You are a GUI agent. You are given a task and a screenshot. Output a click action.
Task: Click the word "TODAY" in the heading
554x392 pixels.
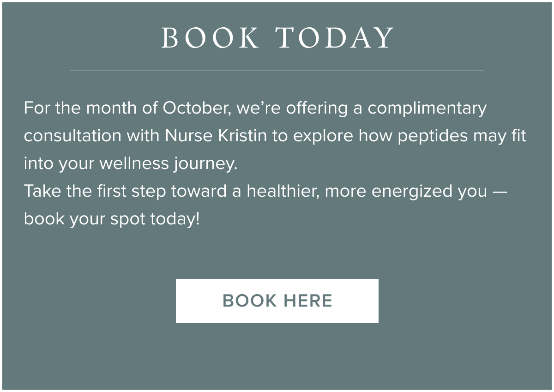pos(336,38)
